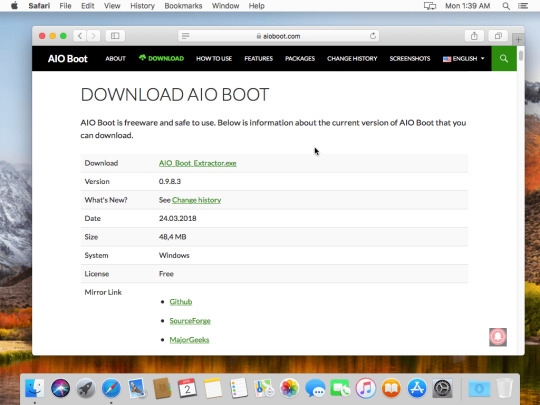Open the History menu

142,6
